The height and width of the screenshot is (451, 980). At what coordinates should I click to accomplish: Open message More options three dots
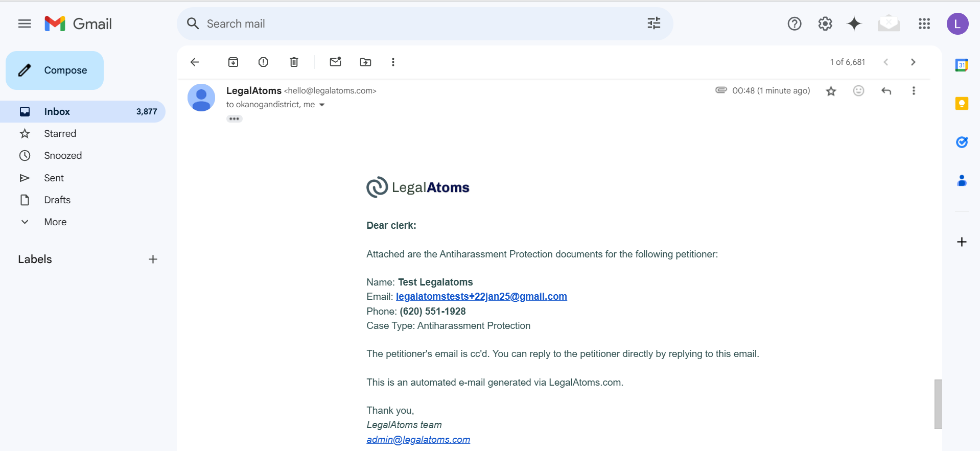(x=914, y=91)
